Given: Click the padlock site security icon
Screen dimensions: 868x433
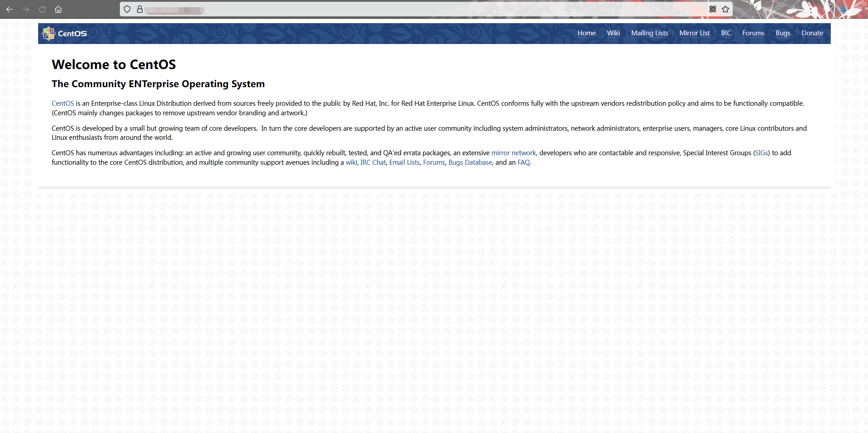Looking at the screenshot, I should click(x=140, y=9).
